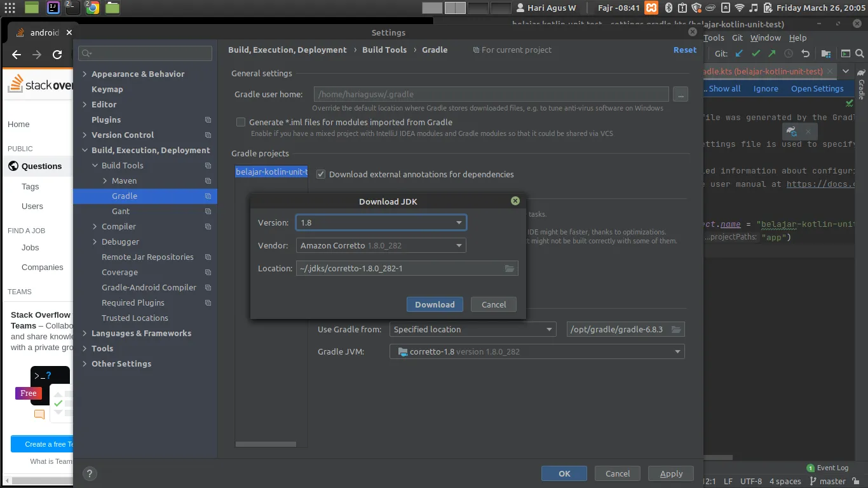This screenshot has height=488, width=868.
Task: Browse for the JDK download location folder
Action: [x=510, y=268]
